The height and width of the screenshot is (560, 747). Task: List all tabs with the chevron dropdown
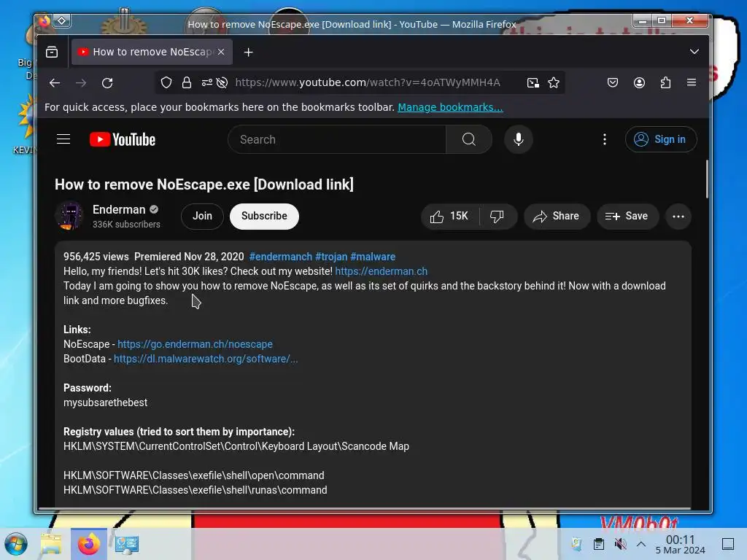click(x=694, y=52)
